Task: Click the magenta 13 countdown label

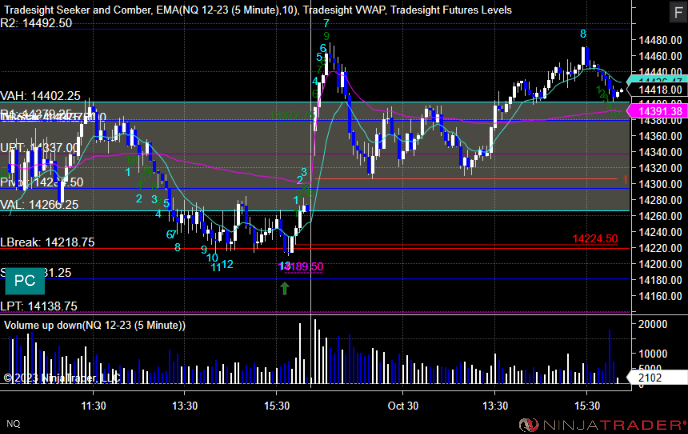Action: [x=284, y=266]
